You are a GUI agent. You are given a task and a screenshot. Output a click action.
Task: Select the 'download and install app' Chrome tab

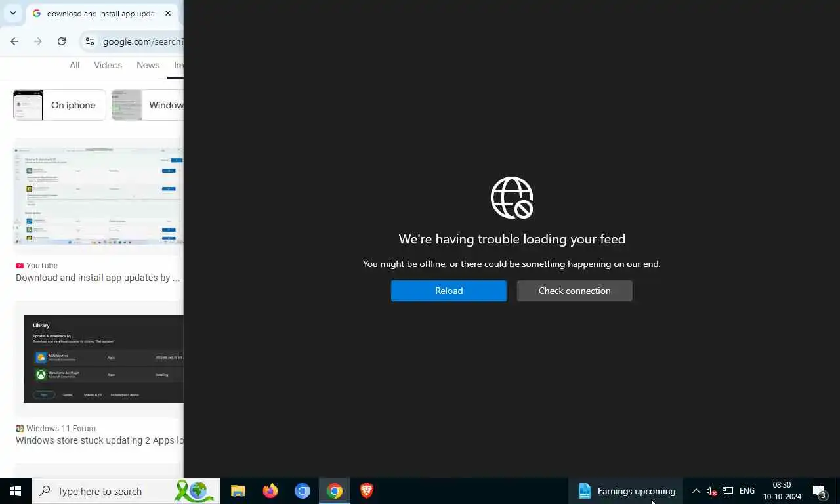pyautogui.click(x=102, y=13)
